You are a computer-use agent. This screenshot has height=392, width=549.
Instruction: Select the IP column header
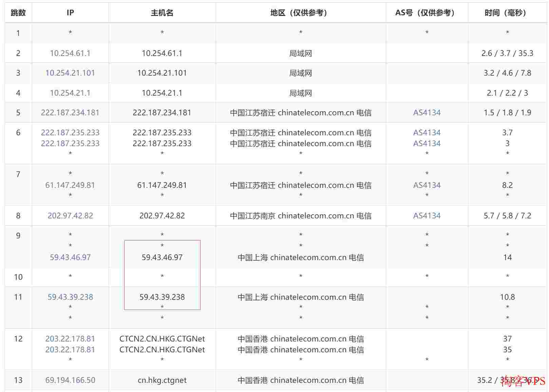pyautogui.click(x=70, y=13)
